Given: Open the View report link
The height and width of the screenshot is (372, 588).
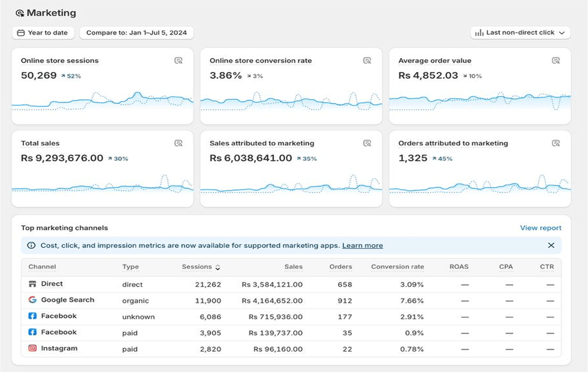Looking at the screenshot, I should (x=540, y=228).
